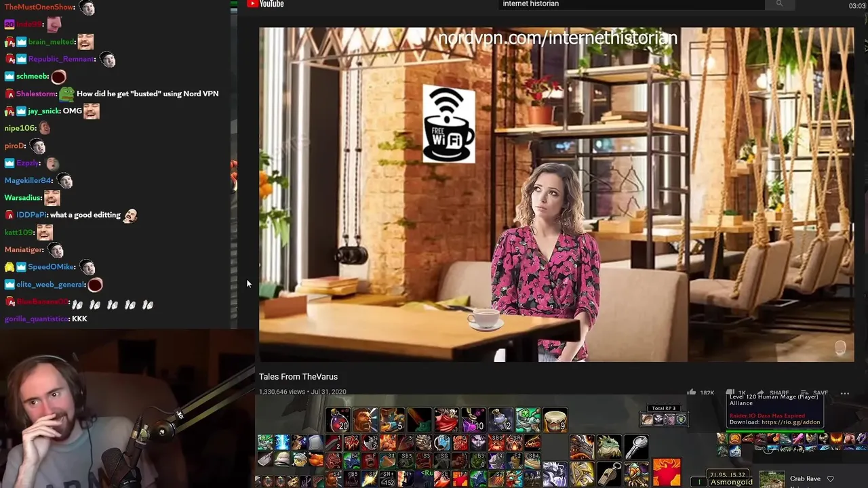Use the red cloak item icon
The width and height of the screenshot is (868, 488).
446,420
